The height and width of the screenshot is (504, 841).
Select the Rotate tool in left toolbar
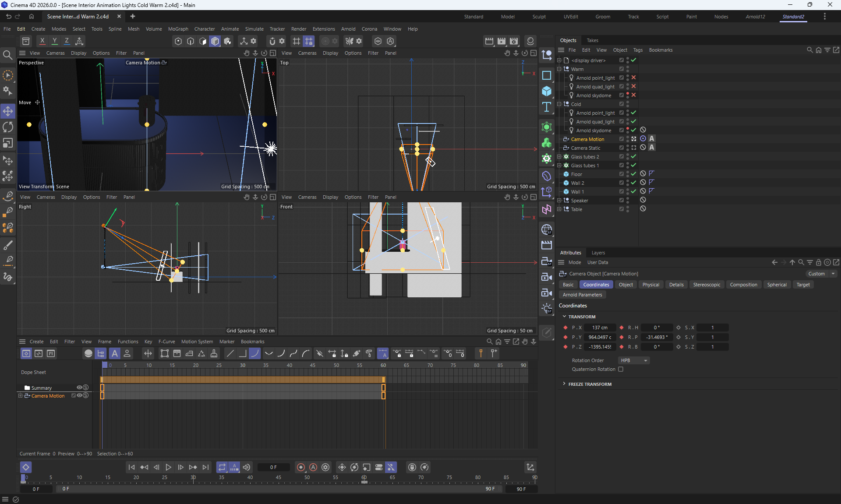[x=8, y=127]
